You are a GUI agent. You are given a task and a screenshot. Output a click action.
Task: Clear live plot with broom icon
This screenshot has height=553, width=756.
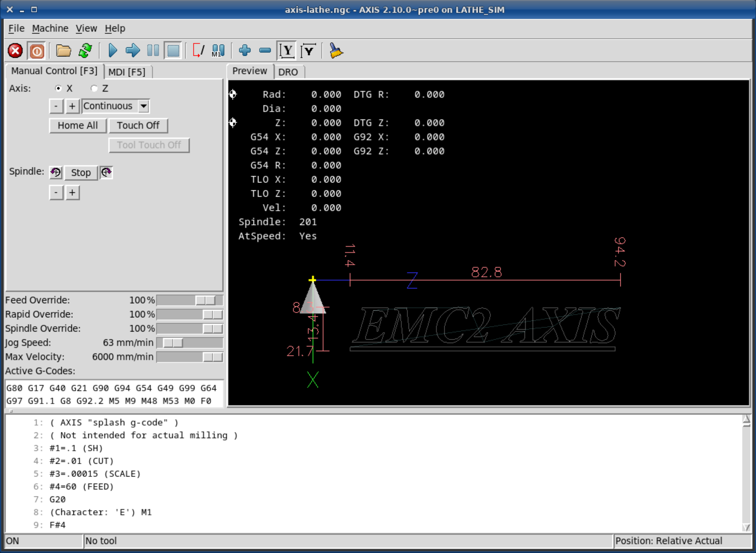336,51
